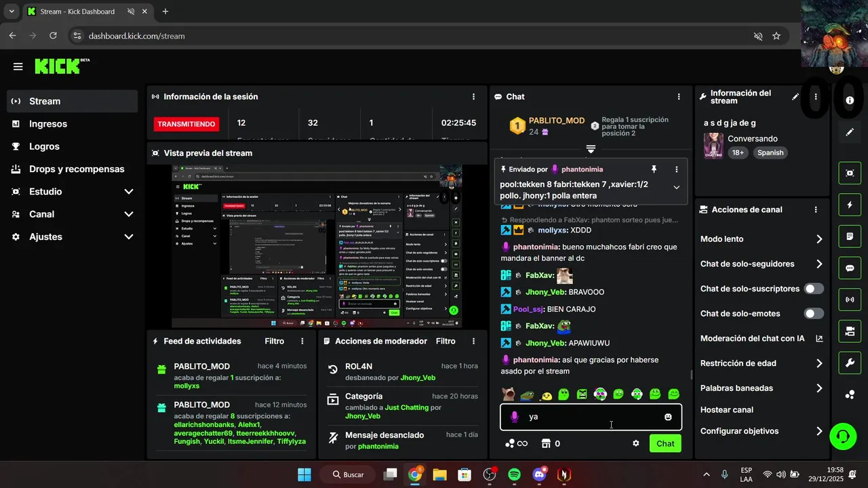Edit stream info with pencil icon

(795, 97)
